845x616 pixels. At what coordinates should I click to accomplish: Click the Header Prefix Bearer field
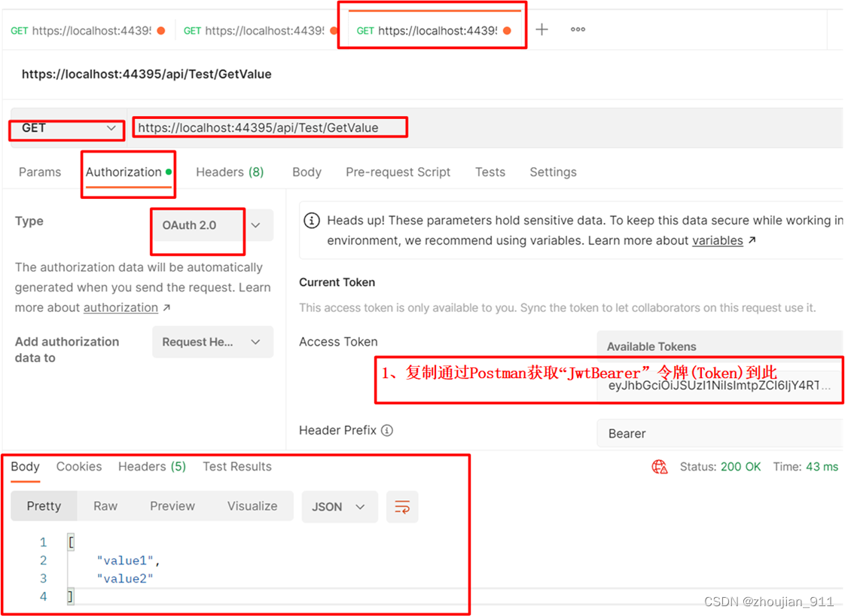[720, 433]
